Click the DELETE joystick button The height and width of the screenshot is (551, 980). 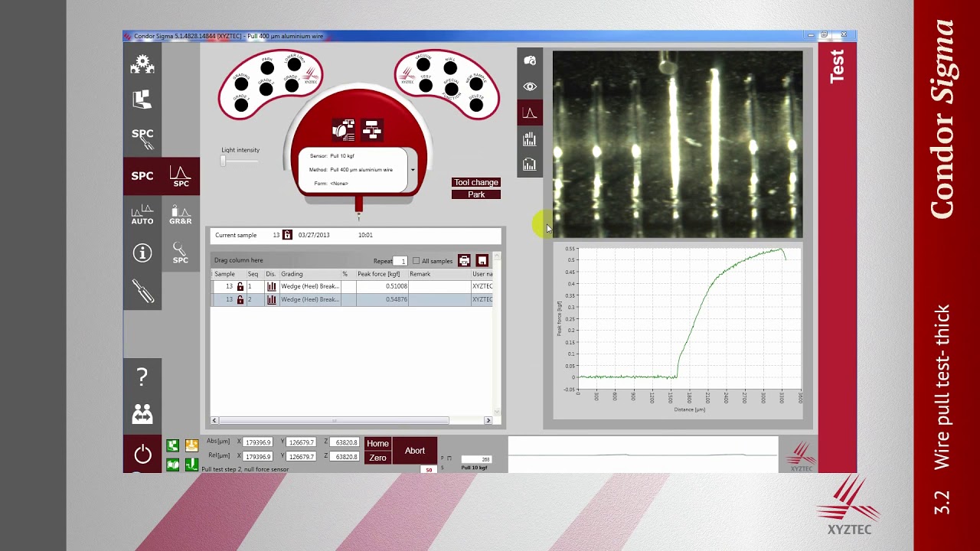tap(476, 103)
